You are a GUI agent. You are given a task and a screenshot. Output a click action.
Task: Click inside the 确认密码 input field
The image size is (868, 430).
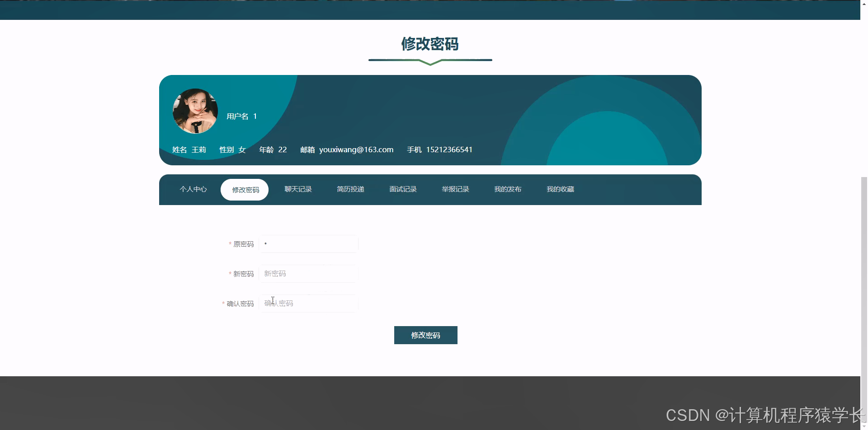tap(308, 303)
